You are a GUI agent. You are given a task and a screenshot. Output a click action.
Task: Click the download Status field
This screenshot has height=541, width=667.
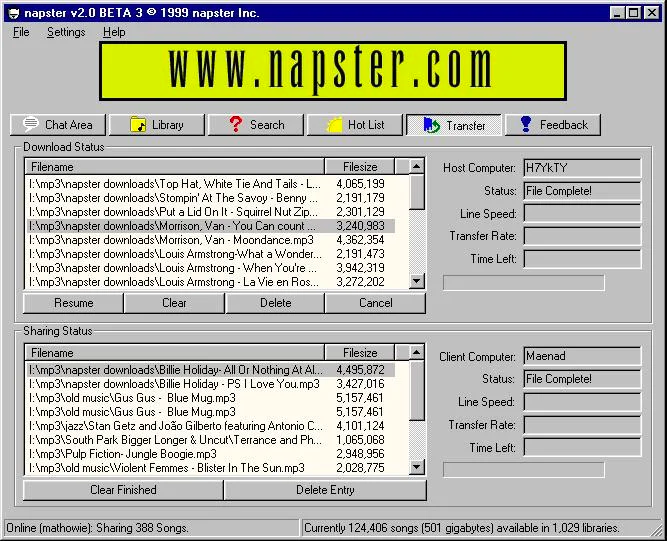coord(582,191)
